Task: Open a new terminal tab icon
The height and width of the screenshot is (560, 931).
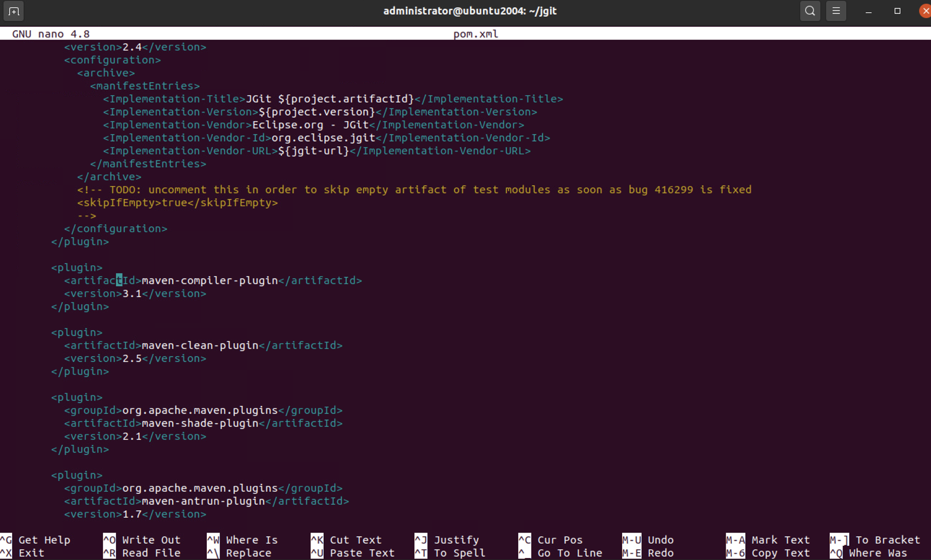Action: (x=14, y=11)
